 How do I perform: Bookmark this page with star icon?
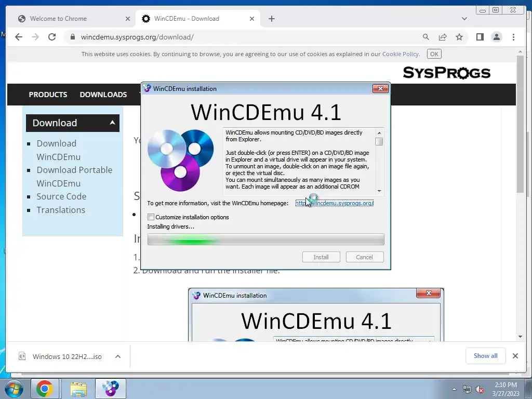pyautogui.click(x=459, y=37)
